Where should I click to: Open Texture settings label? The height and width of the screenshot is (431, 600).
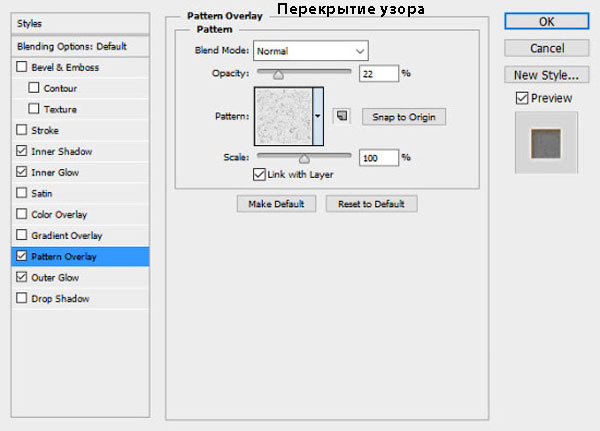pyautogui.click(x=60, y=109)
